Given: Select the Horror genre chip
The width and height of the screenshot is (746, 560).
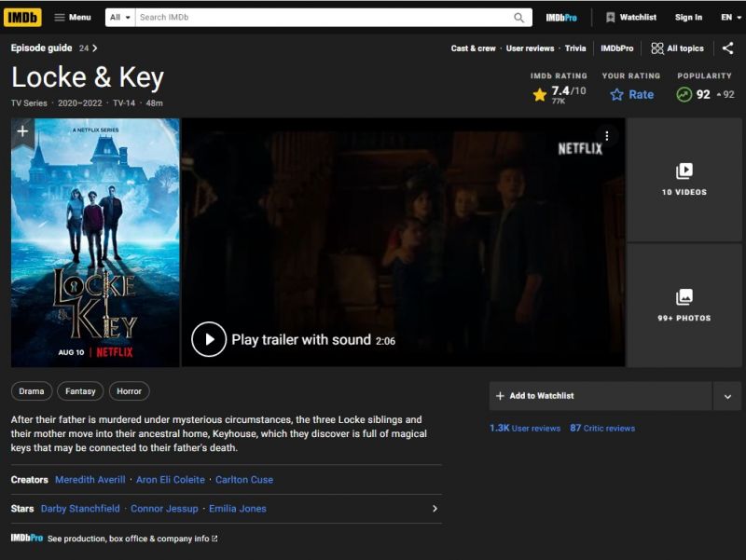Looking at the screenshot, I should [129, 391].
